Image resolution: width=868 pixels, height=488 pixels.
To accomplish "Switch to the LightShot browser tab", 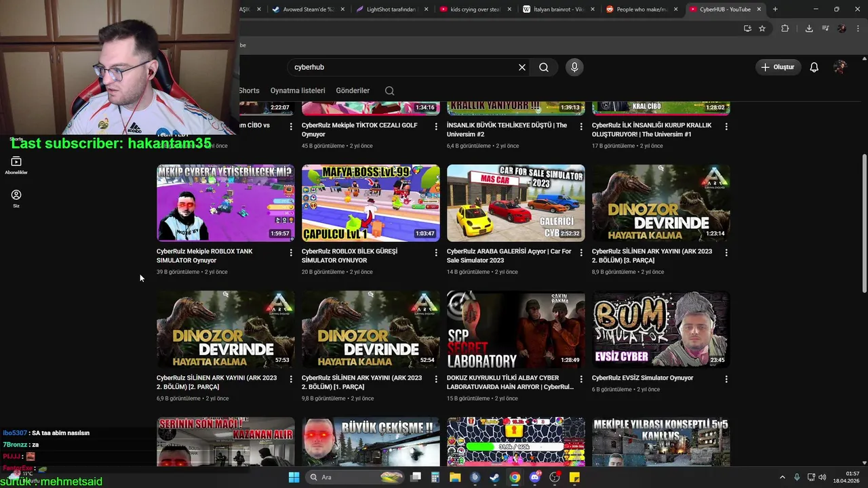I will pos(391,9).
